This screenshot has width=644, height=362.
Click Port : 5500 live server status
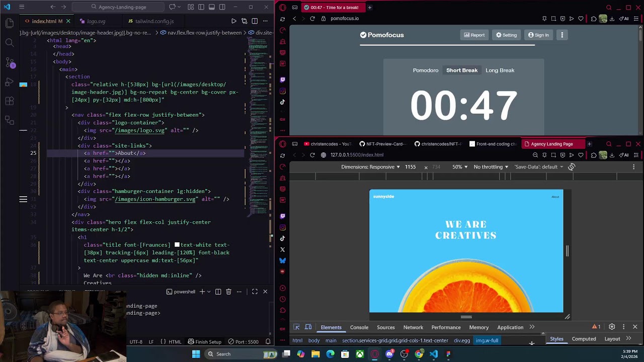(x=243, y=342)
